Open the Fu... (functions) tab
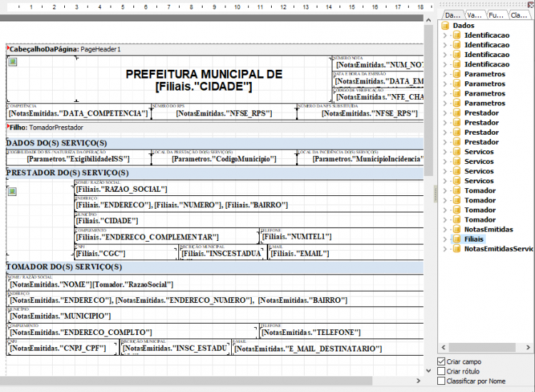This screenshot has width=535, height=392. pos(496,15)
